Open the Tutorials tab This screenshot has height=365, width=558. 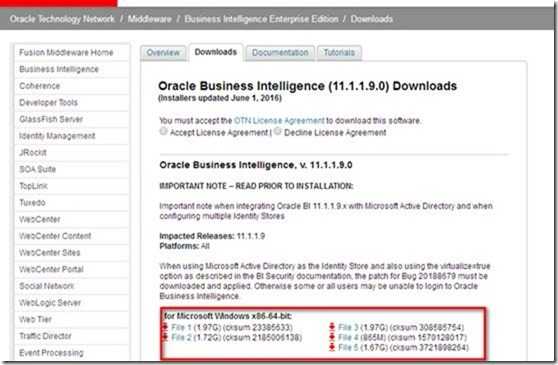pyautogui.click(x=339, y=53)
